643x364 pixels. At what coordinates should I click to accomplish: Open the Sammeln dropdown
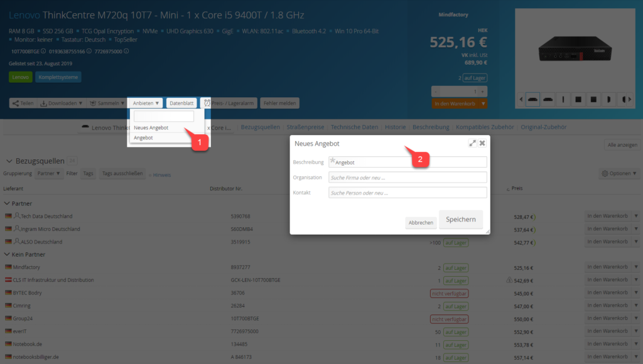tap(107, 104)
